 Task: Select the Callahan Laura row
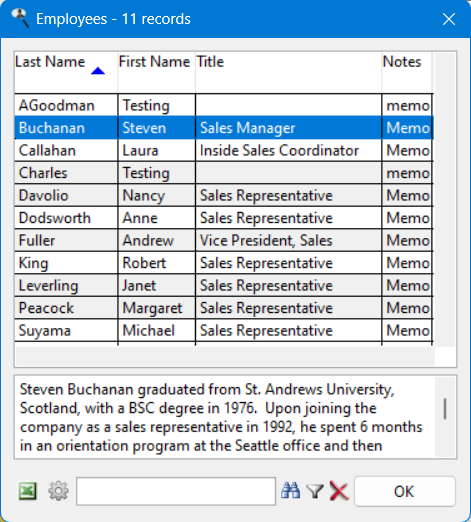tap(224, 150)
